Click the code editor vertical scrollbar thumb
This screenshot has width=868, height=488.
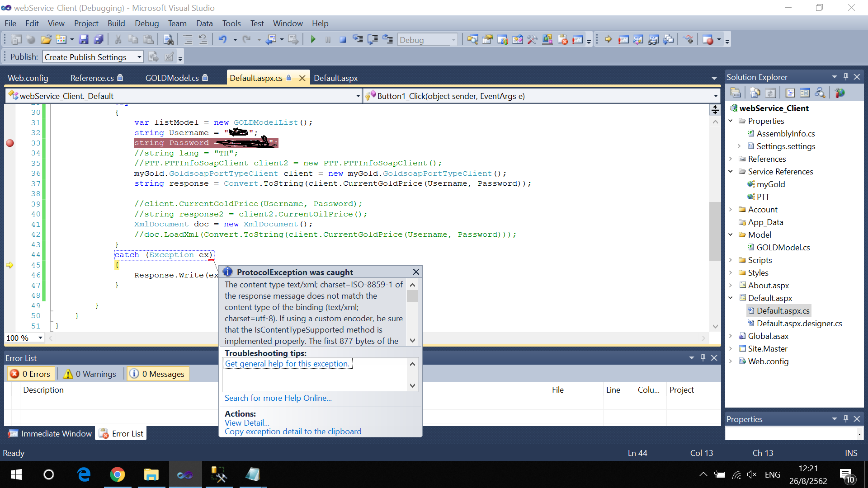point(715,231)
